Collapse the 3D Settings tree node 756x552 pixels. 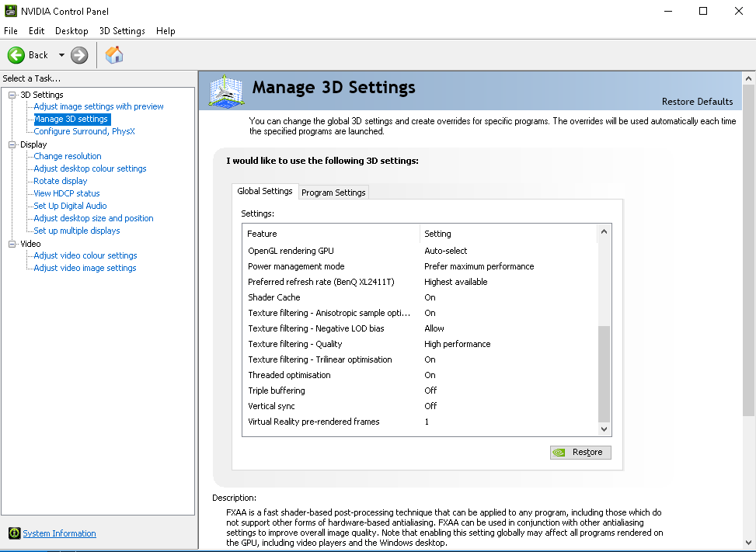click(x=12, y=95)
